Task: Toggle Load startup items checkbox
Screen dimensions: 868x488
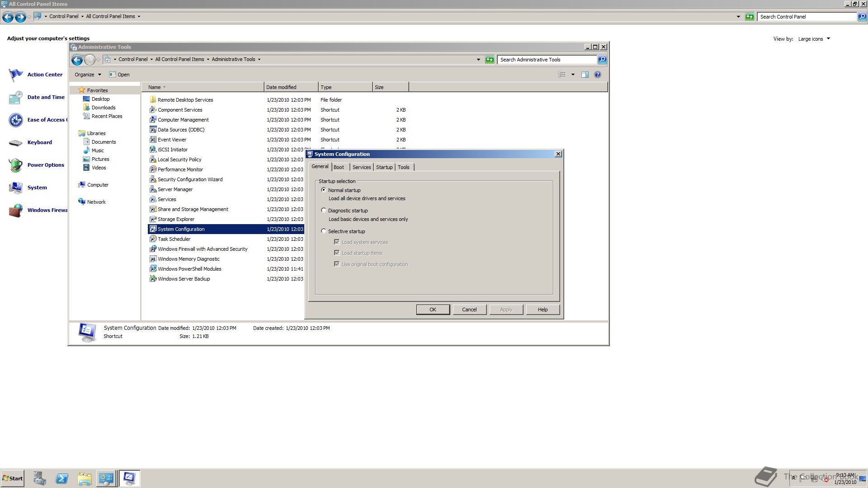Action: point(337,253)
